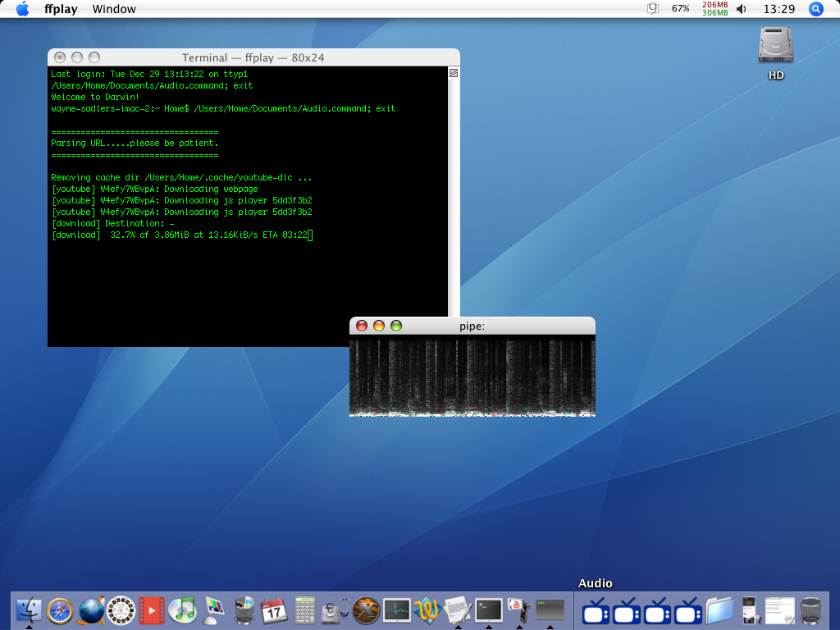Click the 13:29 clock in menu bar
This screenshot has height=630, width=840.
coord(779,9)
